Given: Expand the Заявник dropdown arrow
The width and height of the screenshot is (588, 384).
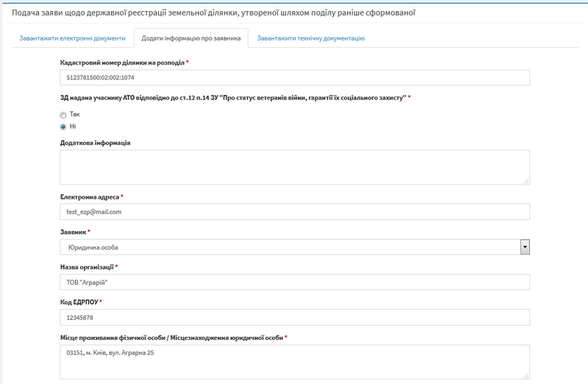Looking at the screenshot, I should pyautogui.click(x=525, y=247).
